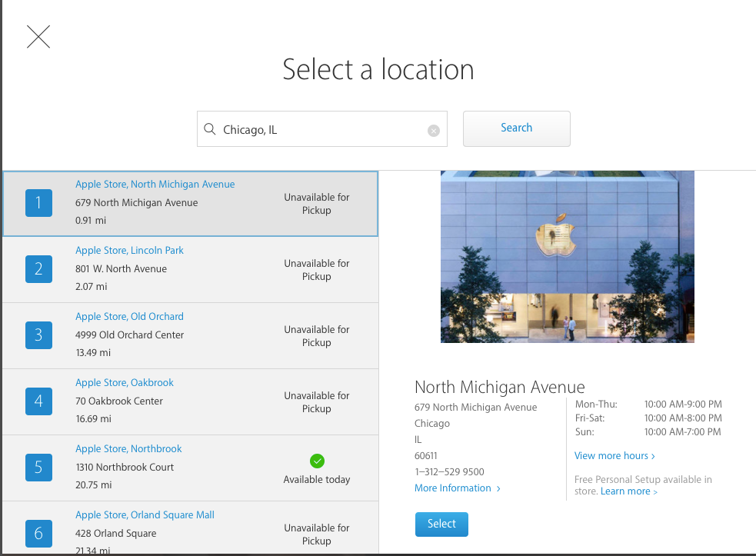This screenshot has width=756, height=556.
Task: Select store number 3 badge
Action: [38, 335]
